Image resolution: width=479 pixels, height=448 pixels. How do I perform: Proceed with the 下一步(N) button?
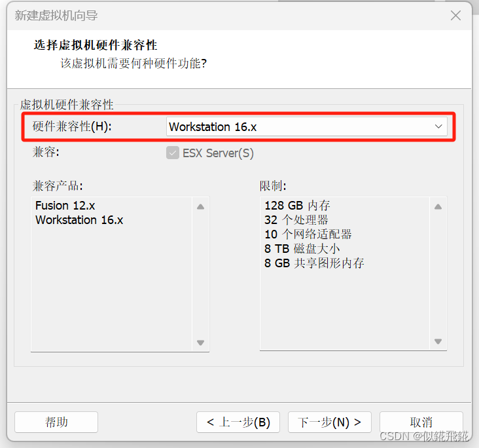click(330, 422)
